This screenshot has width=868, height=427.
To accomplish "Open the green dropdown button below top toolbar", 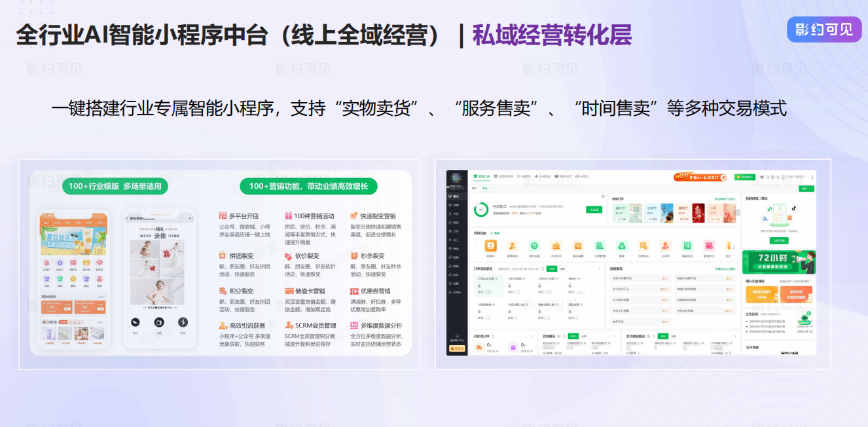I will [x=806, y=189].
